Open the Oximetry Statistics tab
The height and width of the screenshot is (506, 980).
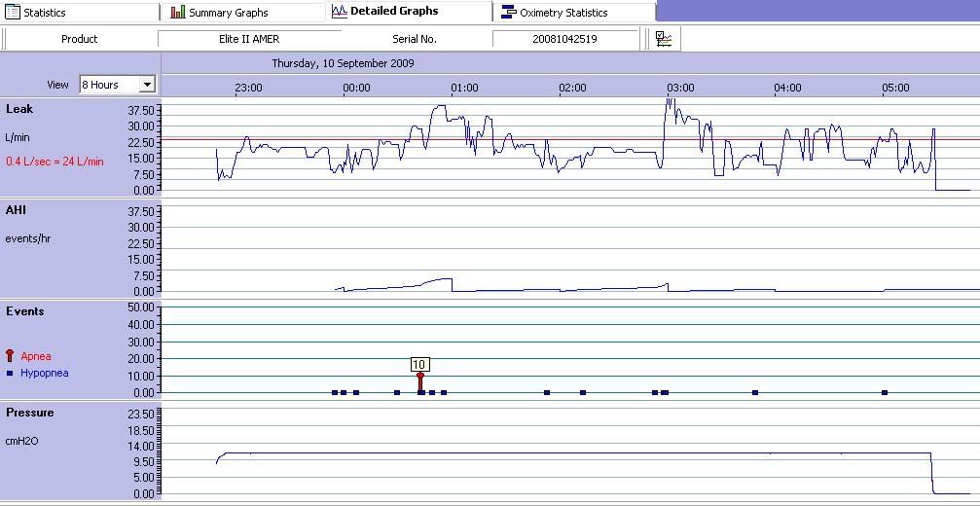tap(563, 13)
